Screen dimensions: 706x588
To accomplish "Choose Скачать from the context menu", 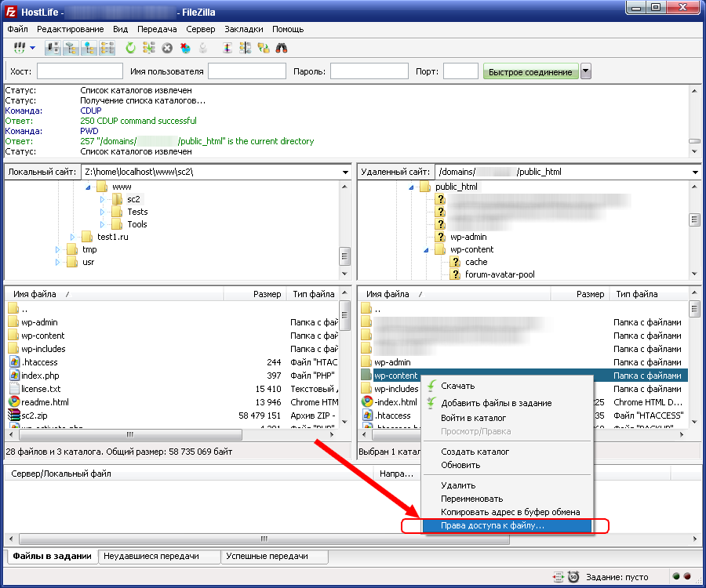I will tap(507, 386).
